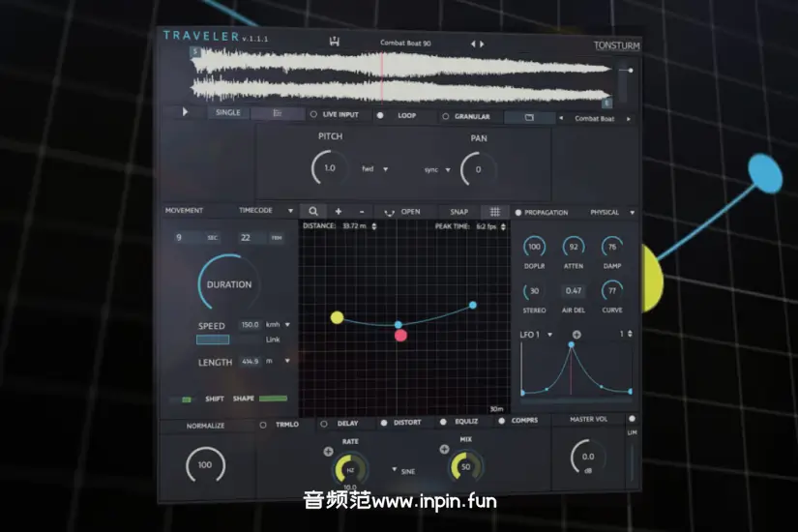Click the ATTEN knob showing 92
798x532 pixels.
coord(574,247)
